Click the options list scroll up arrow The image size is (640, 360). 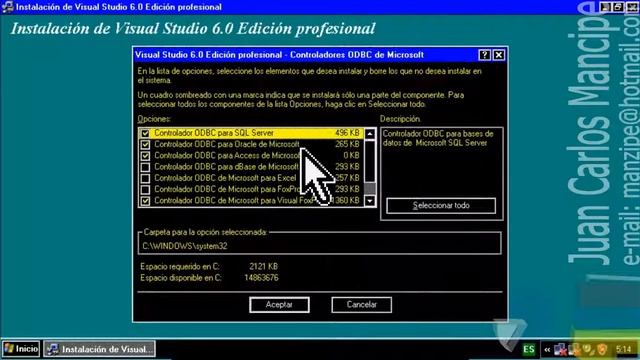pyautogui.click(x=370, y=134)
